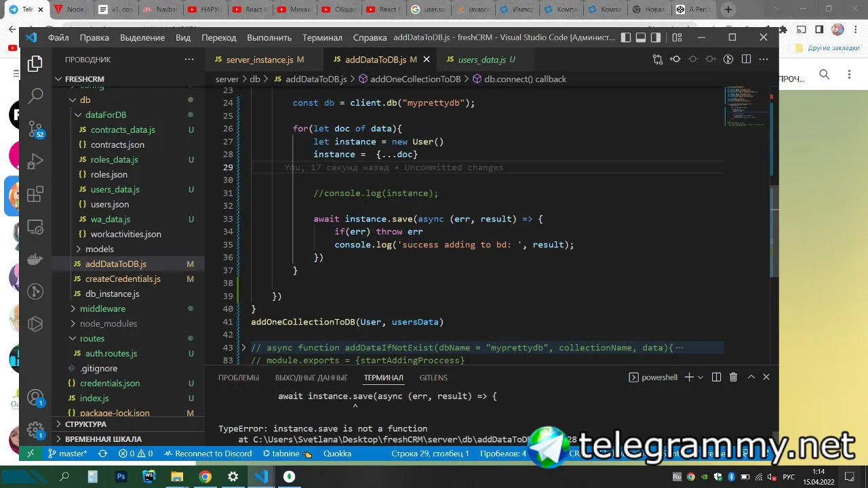The image size is (868, 488).
Task: Split the terminal panel
Action: coord(717,378)
